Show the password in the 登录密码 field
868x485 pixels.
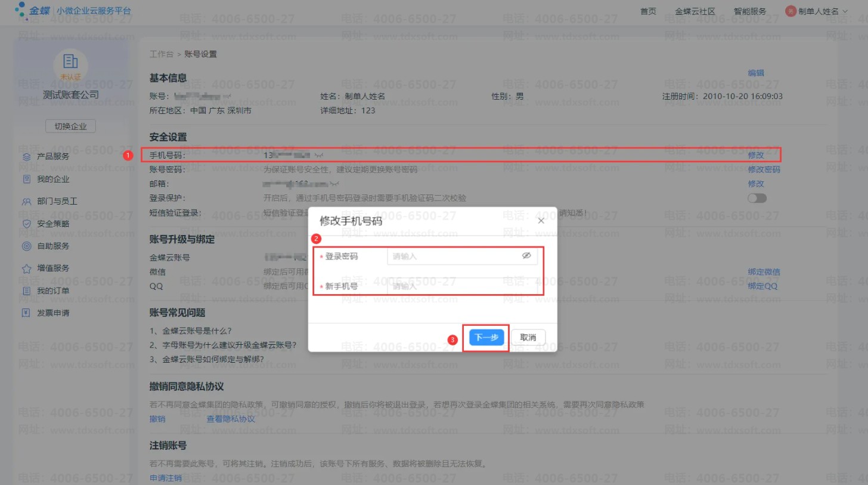tap(526, 256)
